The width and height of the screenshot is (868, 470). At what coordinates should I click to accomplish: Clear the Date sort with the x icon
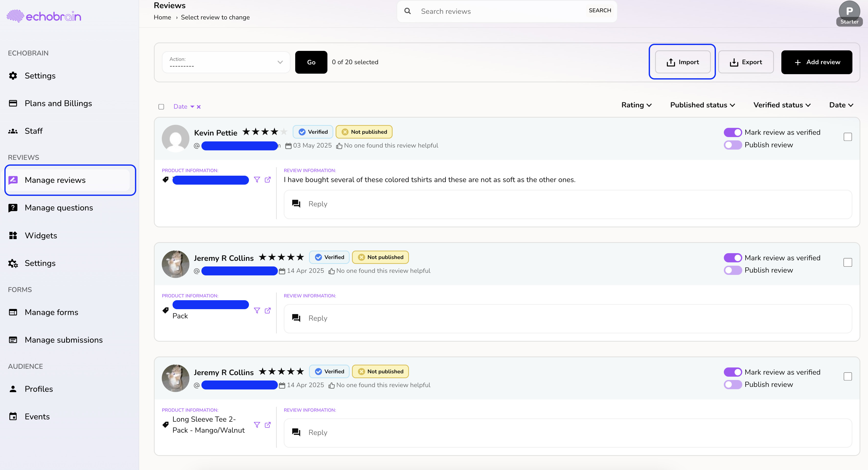pos(199,107)
